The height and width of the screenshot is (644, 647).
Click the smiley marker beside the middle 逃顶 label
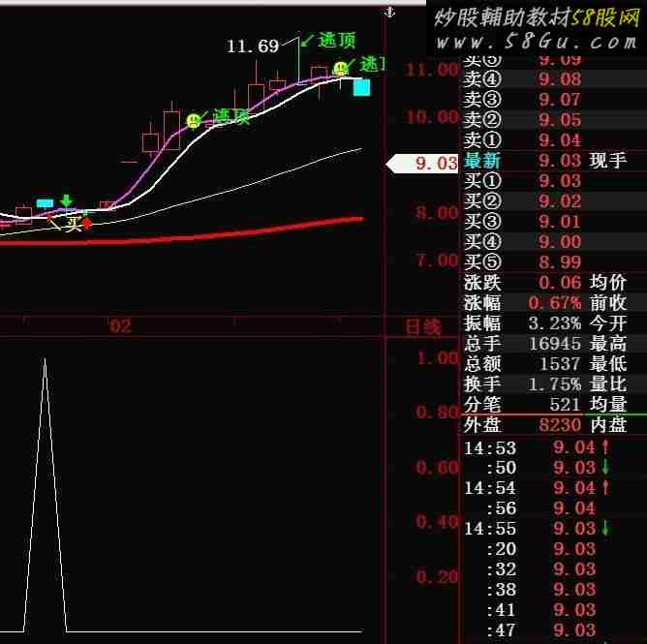click(193, 120)
